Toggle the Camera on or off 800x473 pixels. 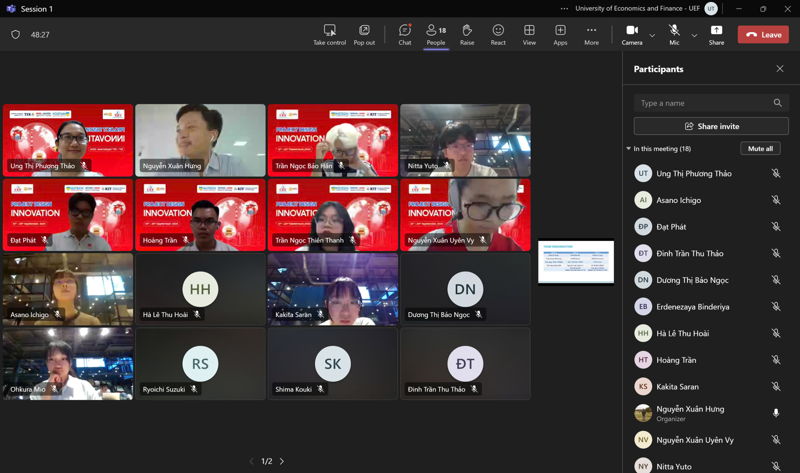[632, 34]
